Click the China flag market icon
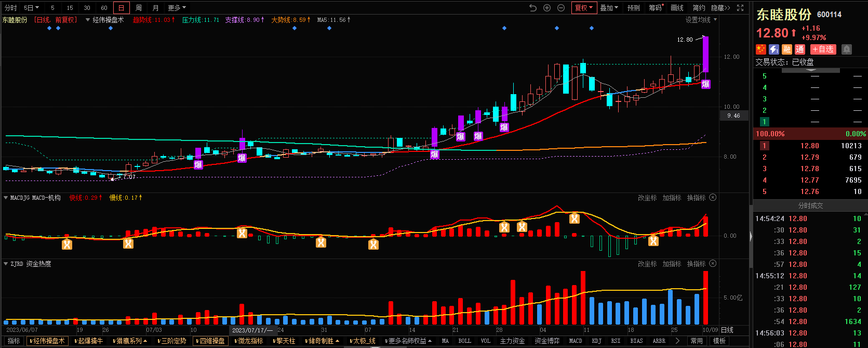This screenshot has width=868, height=348. tap(761, 49)
